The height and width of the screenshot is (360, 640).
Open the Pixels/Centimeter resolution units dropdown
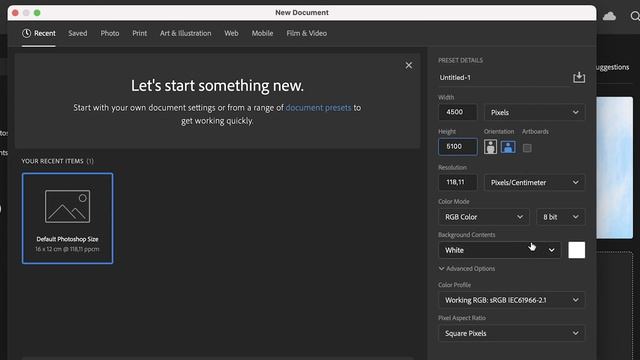point(534,182)
